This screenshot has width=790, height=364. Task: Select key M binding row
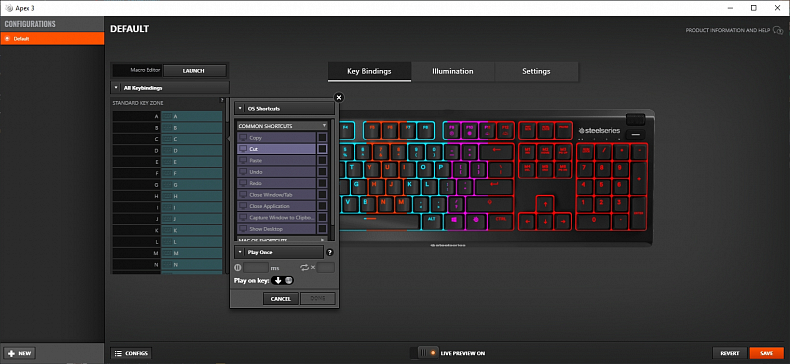coord(167,253)
